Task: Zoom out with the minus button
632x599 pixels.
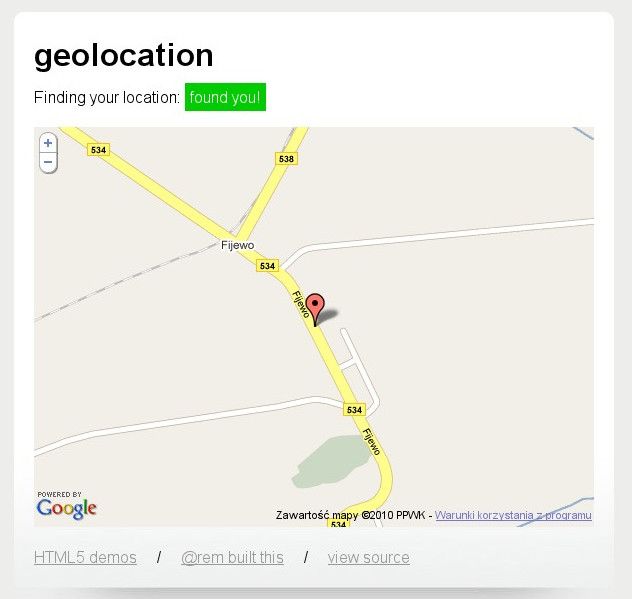Action: click(48, 162)
